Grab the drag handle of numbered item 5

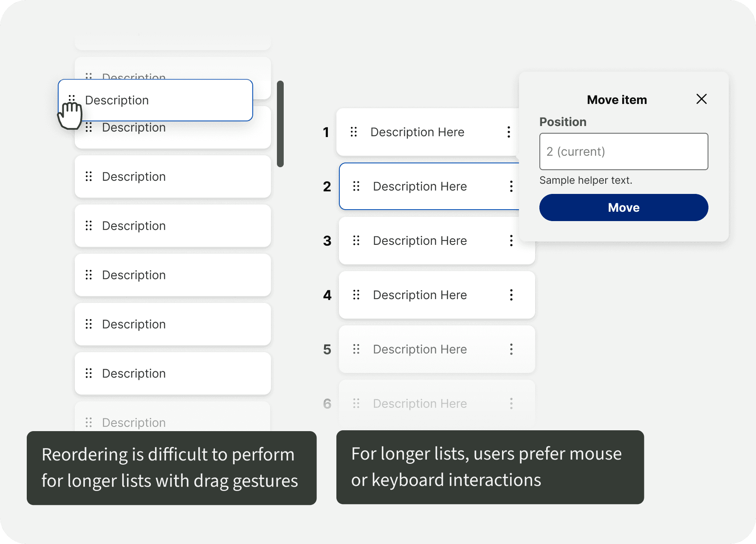pyautogui.click(x=356, y=349)
